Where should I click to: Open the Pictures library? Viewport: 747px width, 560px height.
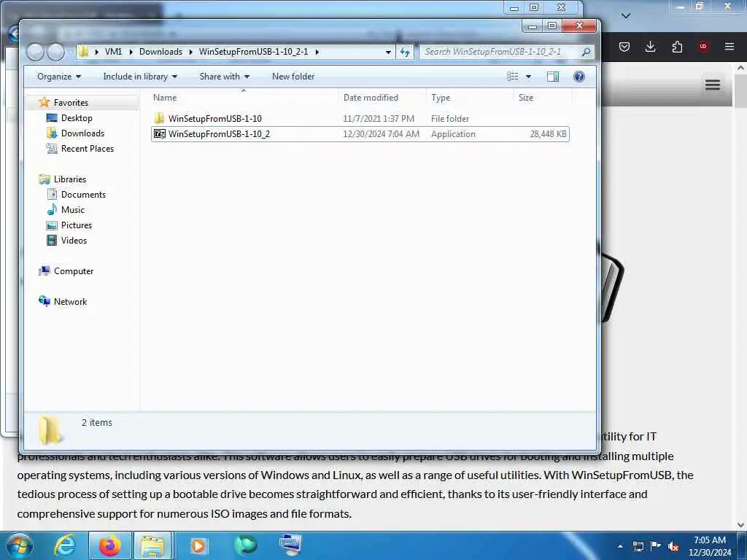pos(76,225)
